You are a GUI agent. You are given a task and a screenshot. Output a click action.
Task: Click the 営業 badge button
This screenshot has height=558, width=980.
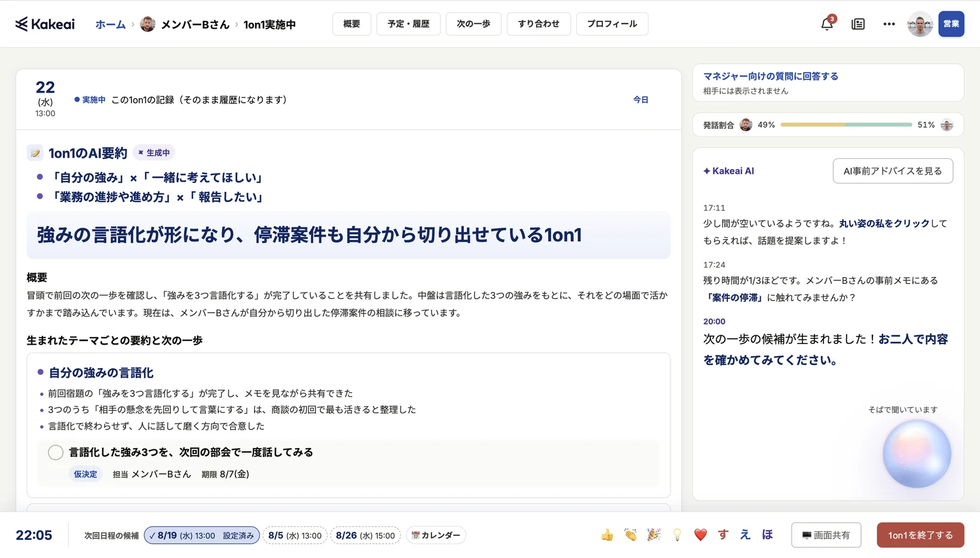point(951,24)
